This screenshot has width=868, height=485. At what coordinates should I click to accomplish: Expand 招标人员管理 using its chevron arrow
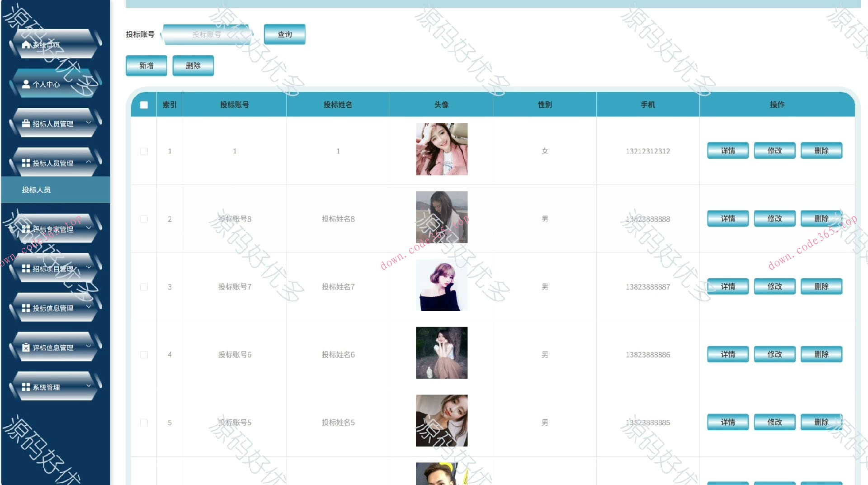[x=89, y=123]
